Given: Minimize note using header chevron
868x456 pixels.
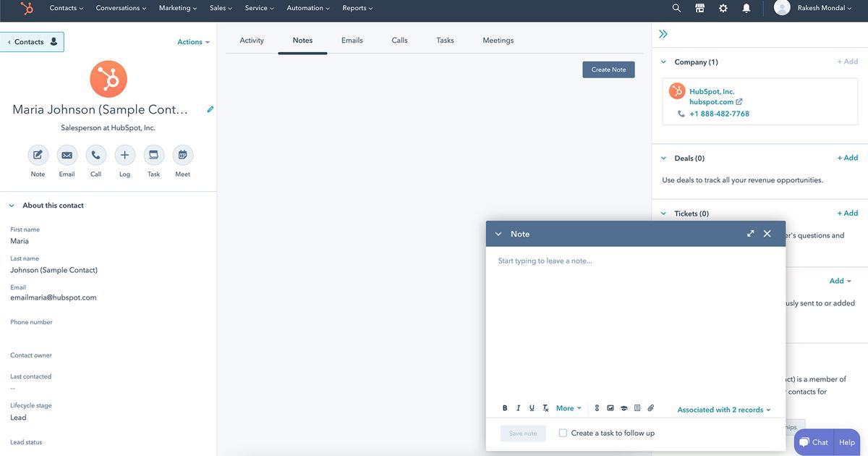Looking at the screenshot, I should tap(498, 234).
